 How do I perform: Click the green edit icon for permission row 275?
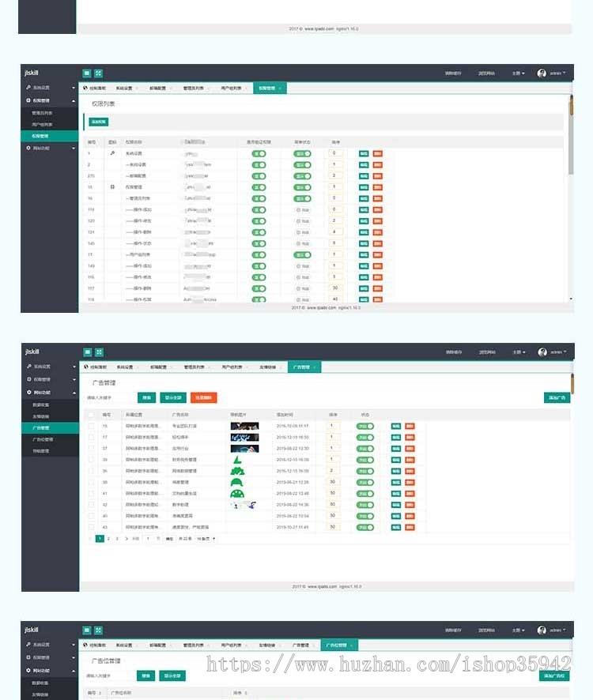point(364,176)
